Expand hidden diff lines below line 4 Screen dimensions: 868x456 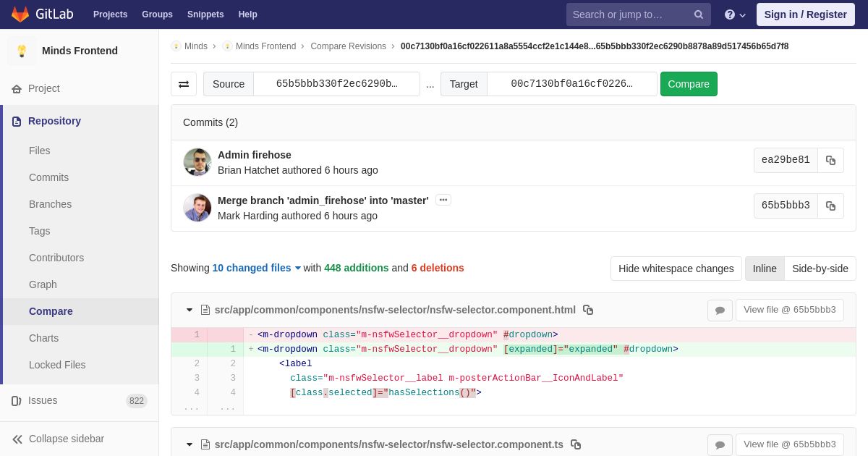coord(210,408)
